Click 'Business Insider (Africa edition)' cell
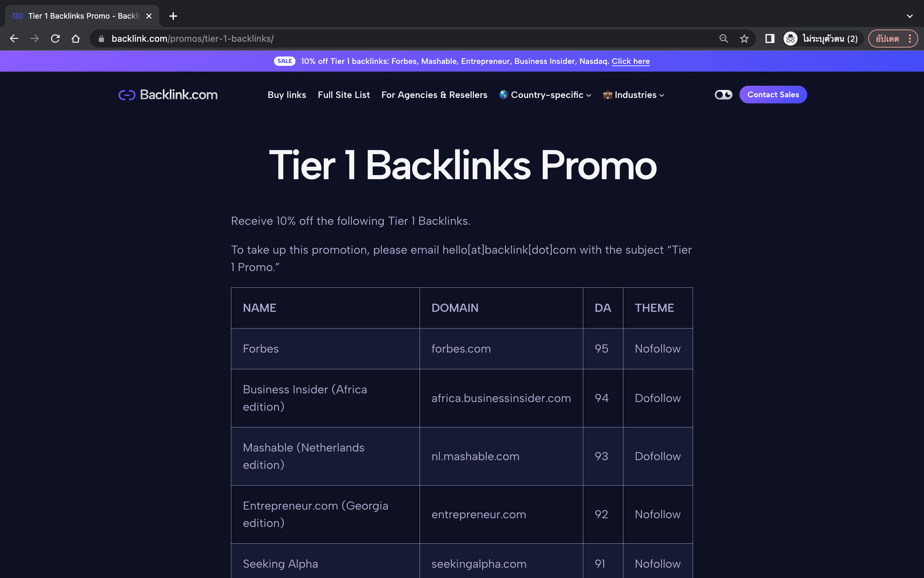Screen dimensions: 924x578 [x=325, y=398]
